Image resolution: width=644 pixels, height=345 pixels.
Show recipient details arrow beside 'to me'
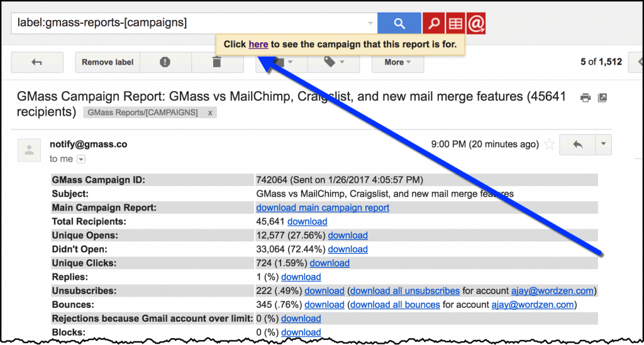[81, 160]
